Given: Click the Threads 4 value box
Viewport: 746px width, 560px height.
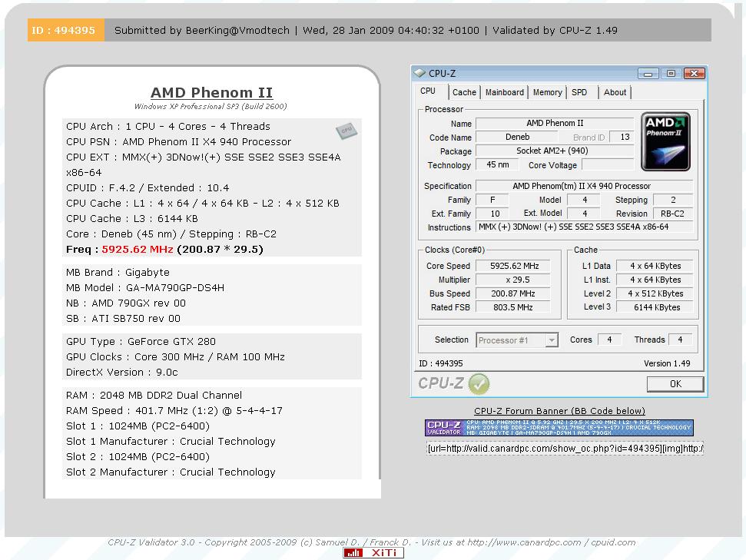Looking at the screenshot, I should (x=681, y=340).
